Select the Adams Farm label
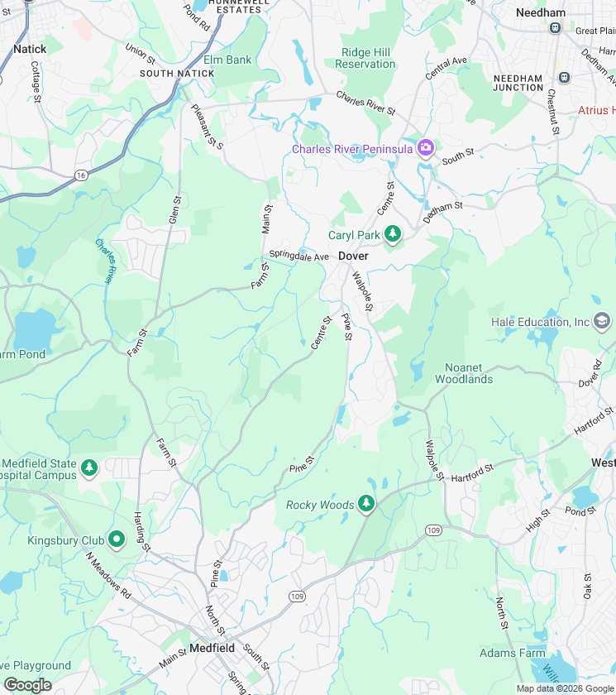 (513, 653)
